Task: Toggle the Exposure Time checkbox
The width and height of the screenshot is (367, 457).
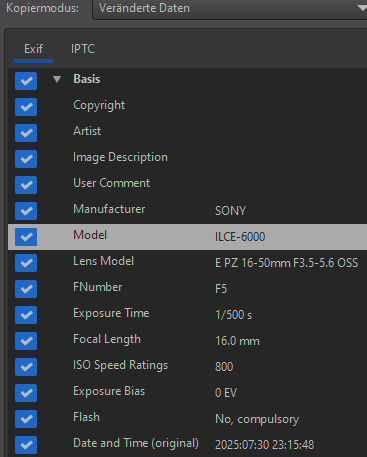Action: pos(26,315)
